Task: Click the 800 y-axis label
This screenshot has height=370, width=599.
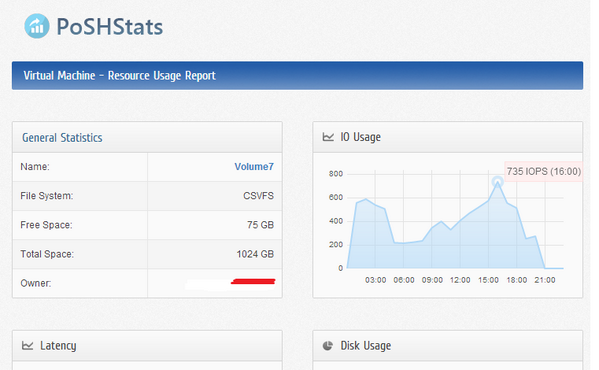Action: coord(336,174)
